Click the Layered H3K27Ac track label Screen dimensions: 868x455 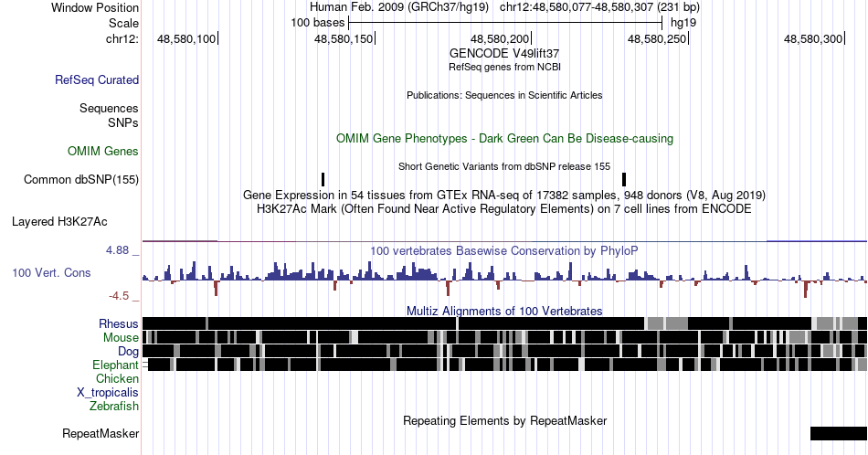click(x=59, y=221)
